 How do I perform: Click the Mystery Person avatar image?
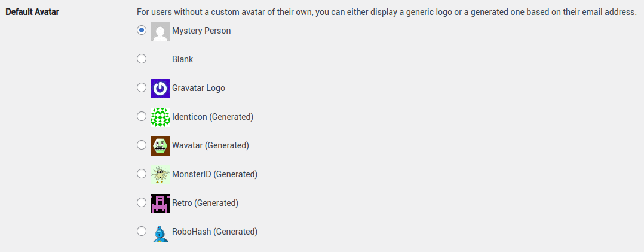pos(160,31)
